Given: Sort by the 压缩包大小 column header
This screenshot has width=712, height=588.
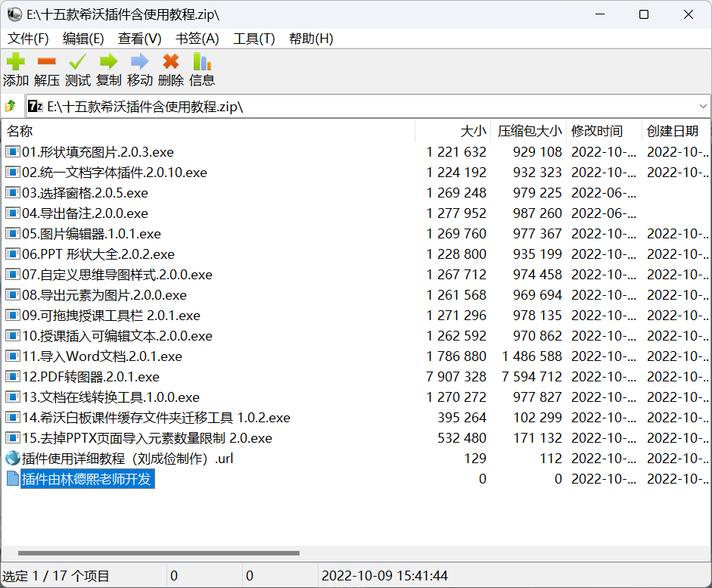Looking at the screenshot, I should [x=529, y=131].
